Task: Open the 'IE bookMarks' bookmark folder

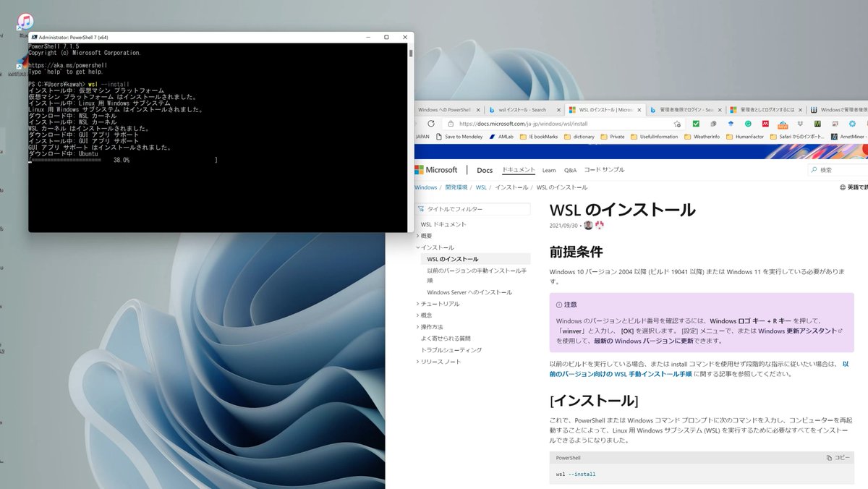Action: (538, 137)
